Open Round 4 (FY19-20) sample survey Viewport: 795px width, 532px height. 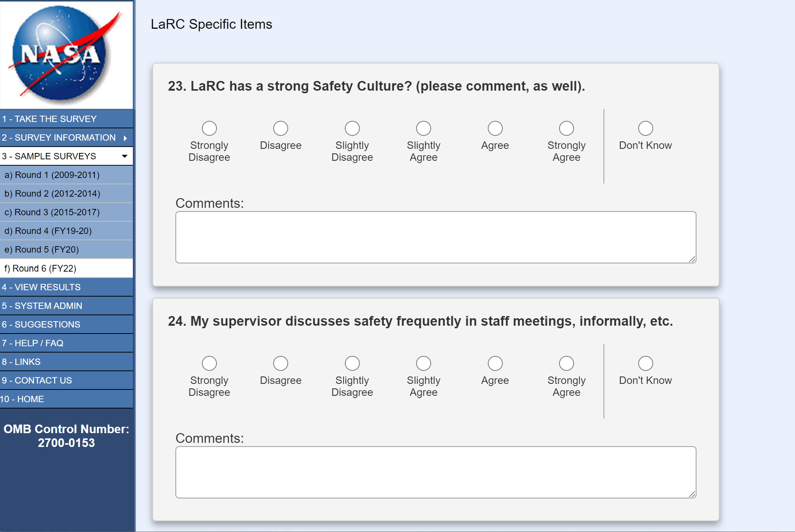click(48, 231)
